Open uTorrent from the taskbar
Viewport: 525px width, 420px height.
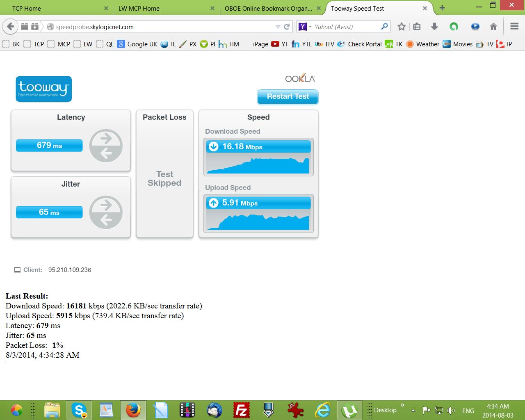point(349,410)
